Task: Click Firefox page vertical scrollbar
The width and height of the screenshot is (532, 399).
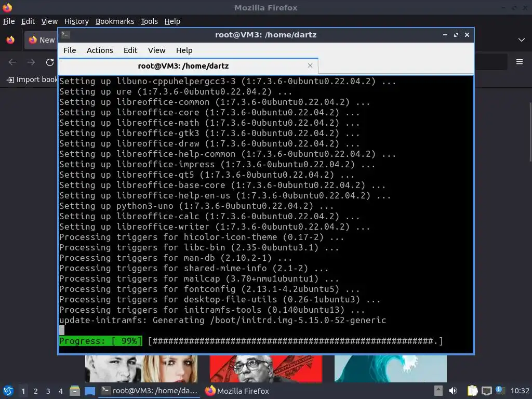Action: click(x=530, y=131)
